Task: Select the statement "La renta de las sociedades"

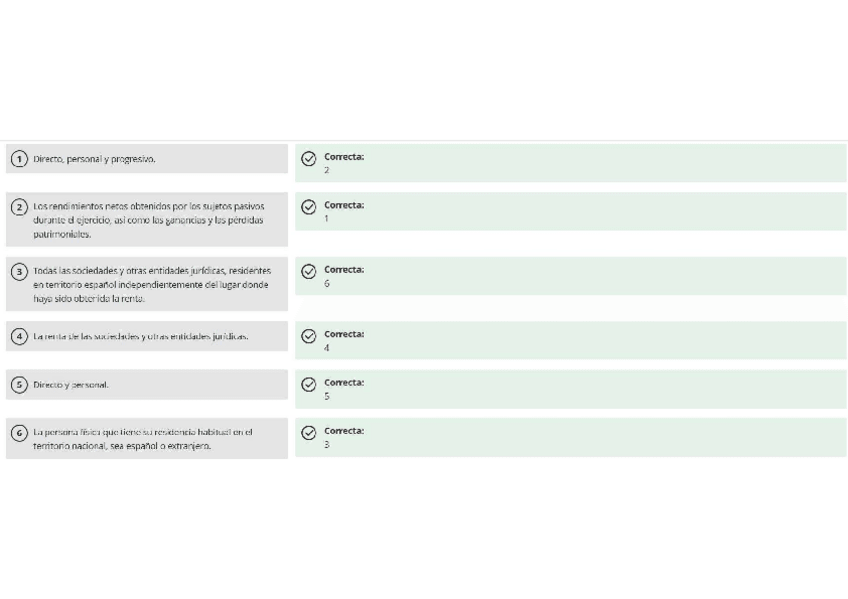Action: coord(140,336)
